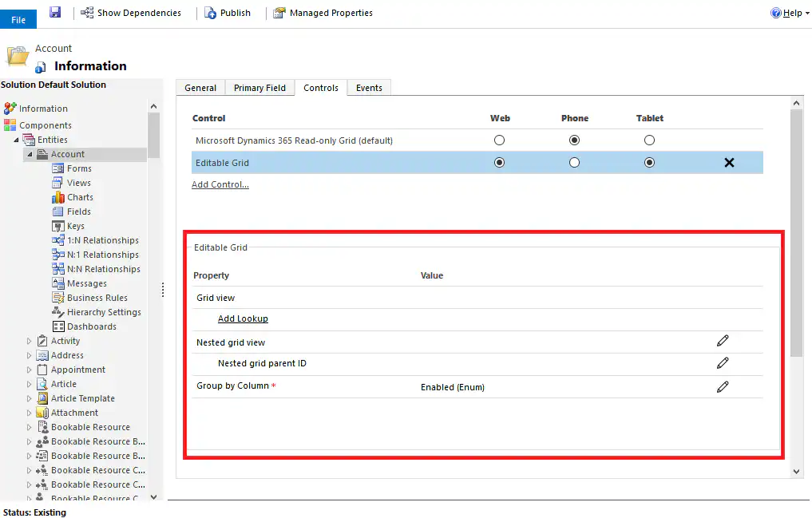Open Add Lookup for Grid view
Image resolution: width=812 pixels, height=518 pixels.
coord(243,318)
